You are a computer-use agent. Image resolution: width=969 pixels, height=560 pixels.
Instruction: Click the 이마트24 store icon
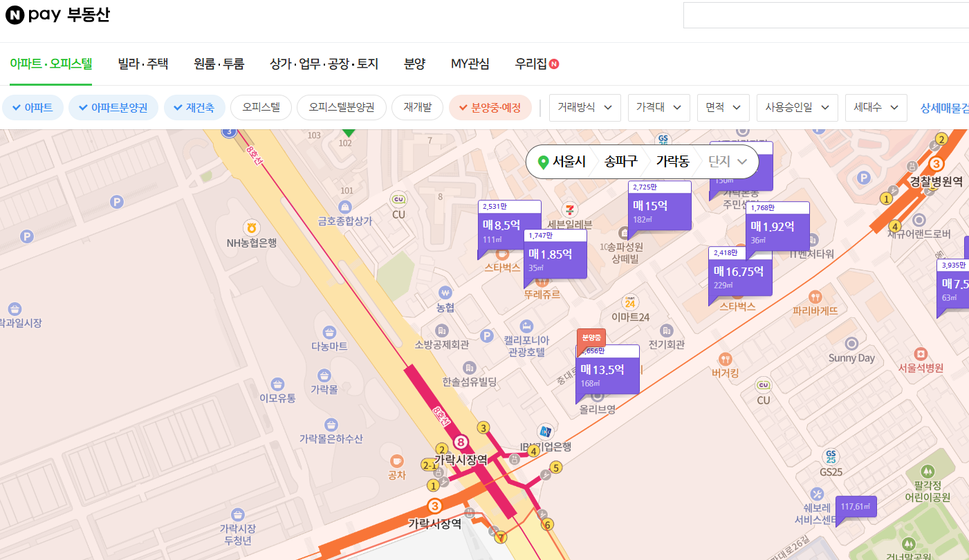click(630, 302)
